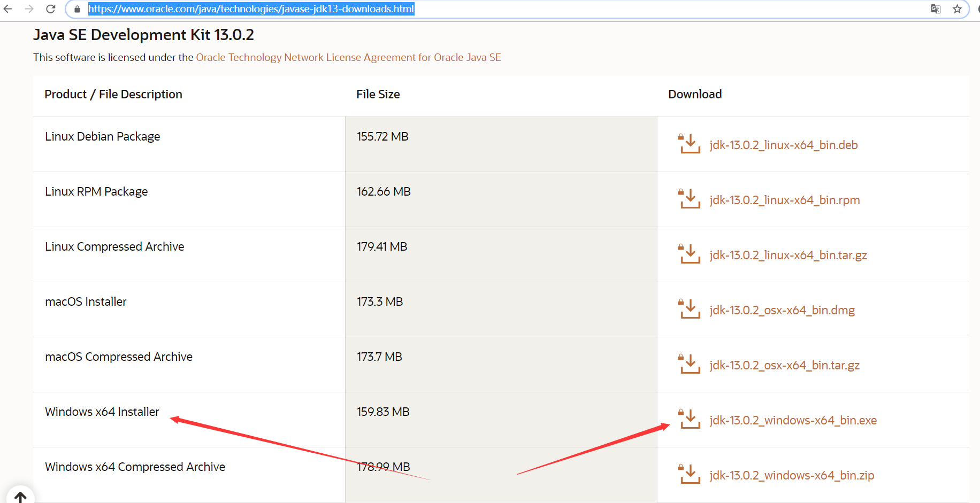Bookmark this page with the star

coord(958,9)
